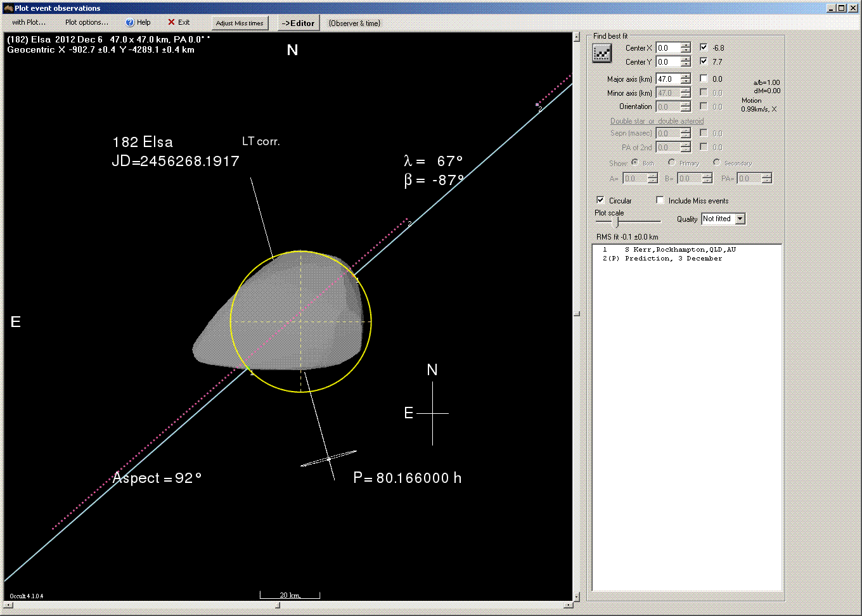The image size is (862, 616).
Task: Click the 'Motion 0.99km/s, X' readout
Action: (758, 105)
